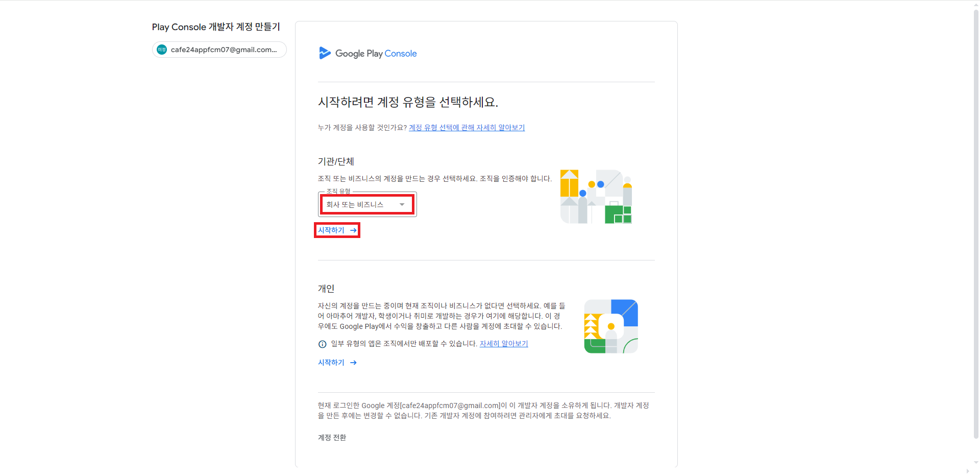Screen dimensions: 980x475
Task: Click the account avatar icon beside cafe24appfcm07
Action: [x=162, y=50]
